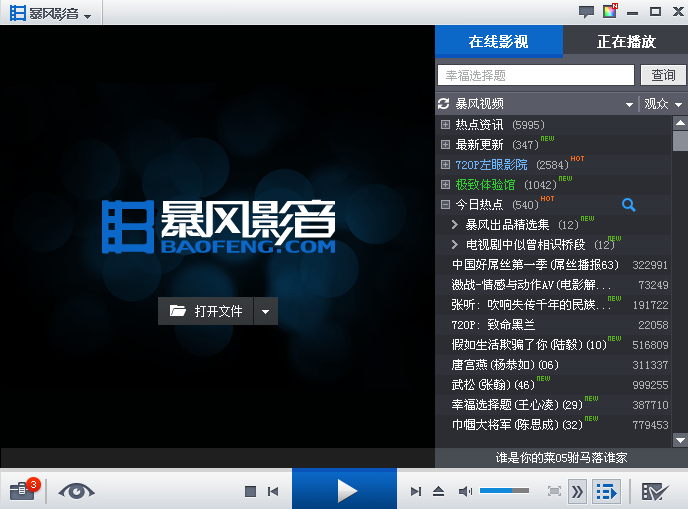Switch to the 在线影视 tab

(498, 41)
